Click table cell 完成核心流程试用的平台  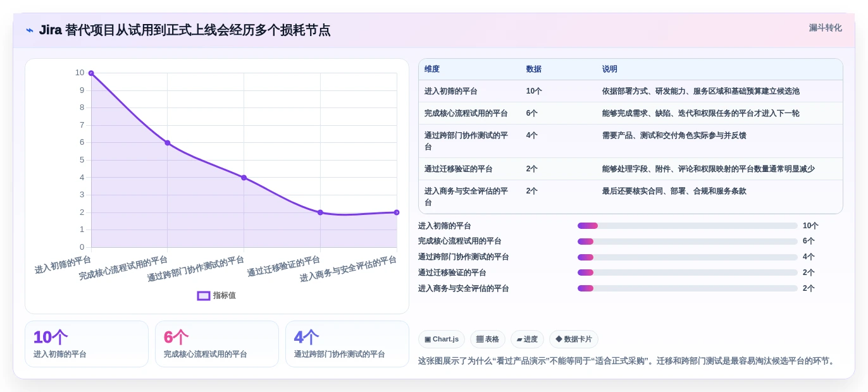[466, 113]
